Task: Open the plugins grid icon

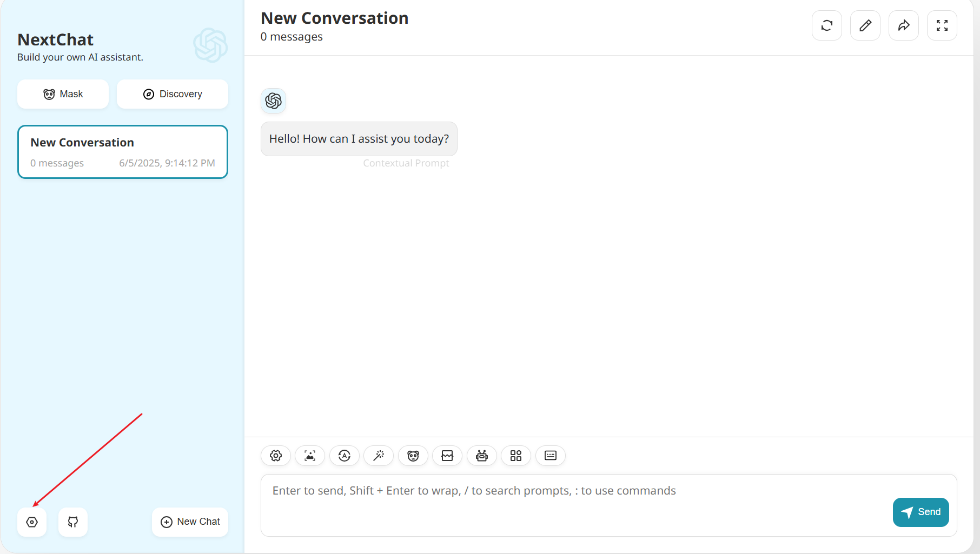Action: pos(516,456)
